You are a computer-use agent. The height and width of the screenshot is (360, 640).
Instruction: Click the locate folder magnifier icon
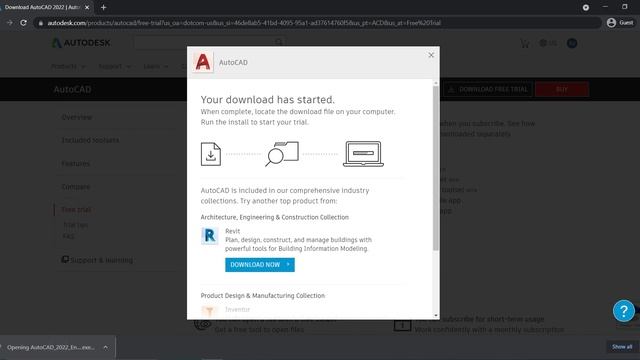[x=282, y=154]
